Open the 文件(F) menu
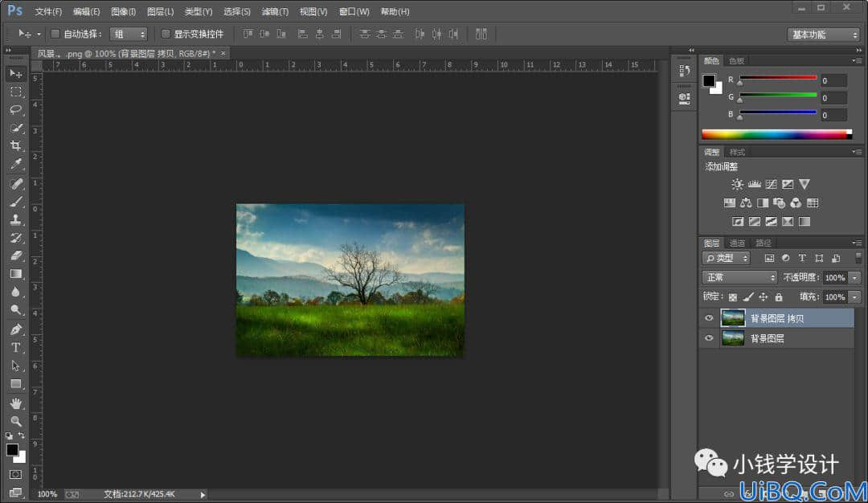This screenshot has height=503, width=868. pos(48,11)
